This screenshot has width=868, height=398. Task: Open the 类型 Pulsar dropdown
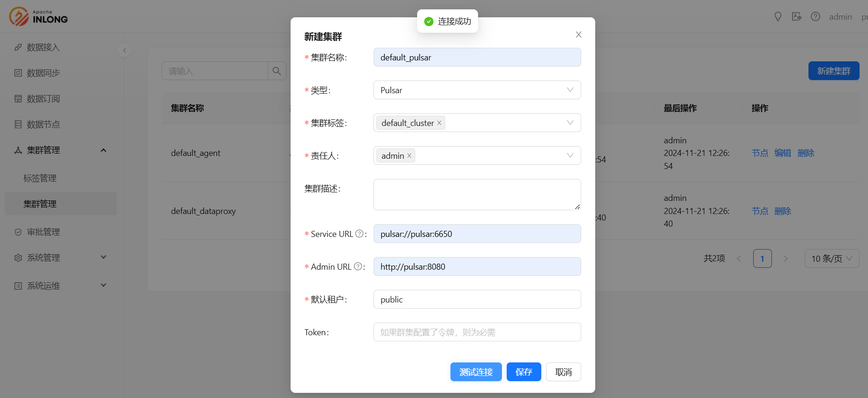[x=477, y=90]
